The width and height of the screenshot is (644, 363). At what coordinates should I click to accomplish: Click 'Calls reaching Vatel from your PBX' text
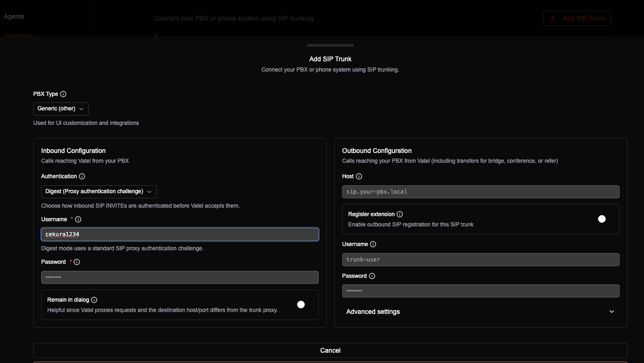click(85, 161)
